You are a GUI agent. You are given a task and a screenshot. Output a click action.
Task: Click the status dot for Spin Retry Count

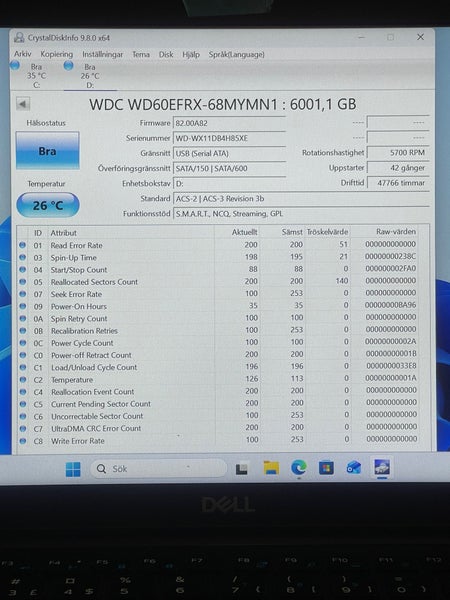click(23, 318)
